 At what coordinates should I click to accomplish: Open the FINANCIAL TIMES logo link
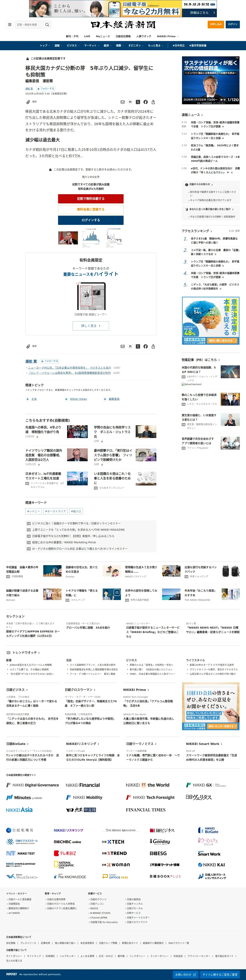point(146,810)
